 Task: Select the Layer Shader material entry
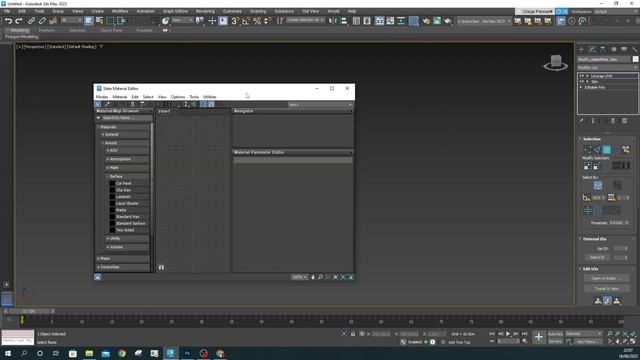click(127, 203)
